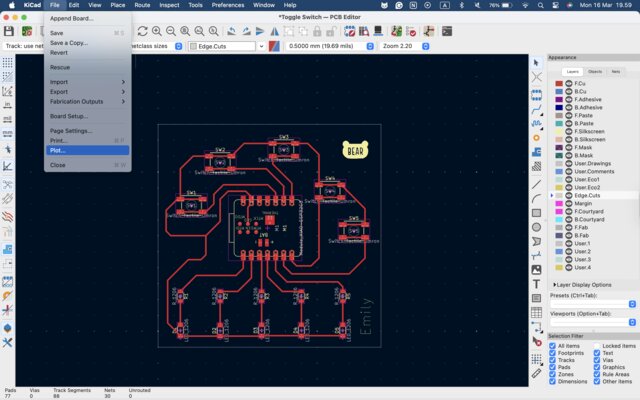
Task: Choose Board Setup... from File menu
Action: click(x=87, y=116)
